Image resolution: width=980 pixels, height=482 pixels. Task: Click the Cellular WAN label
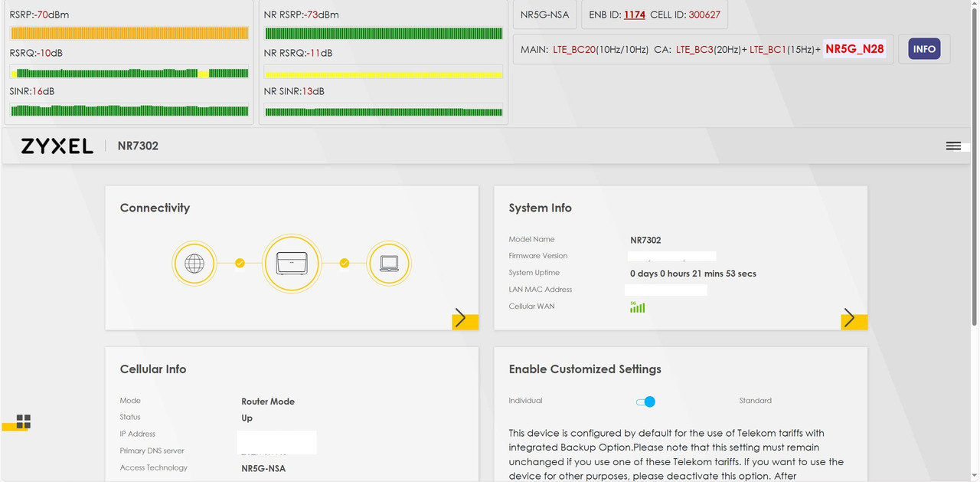[x=531, y=307]
